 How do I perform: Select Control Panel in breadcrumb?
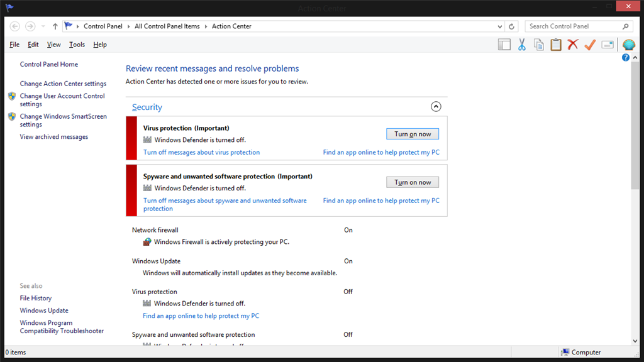(x=103, y=26)
